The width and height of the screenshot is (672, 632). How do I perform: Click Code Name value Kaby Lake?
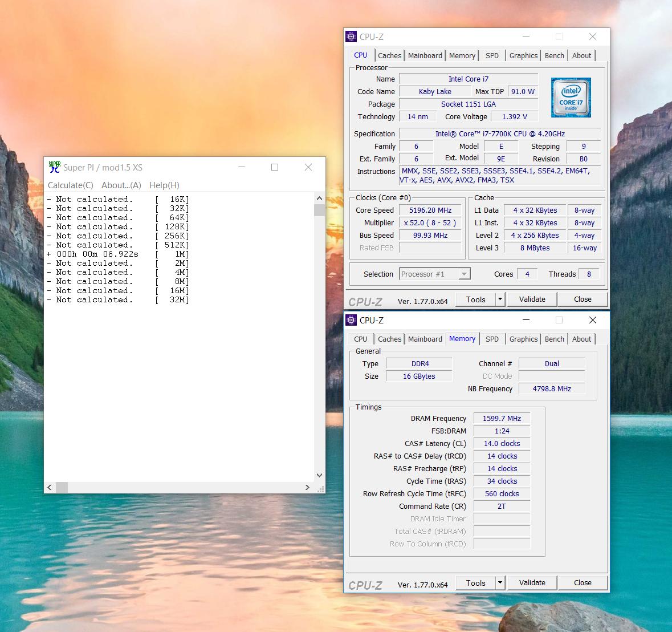(x=434, y=91)
